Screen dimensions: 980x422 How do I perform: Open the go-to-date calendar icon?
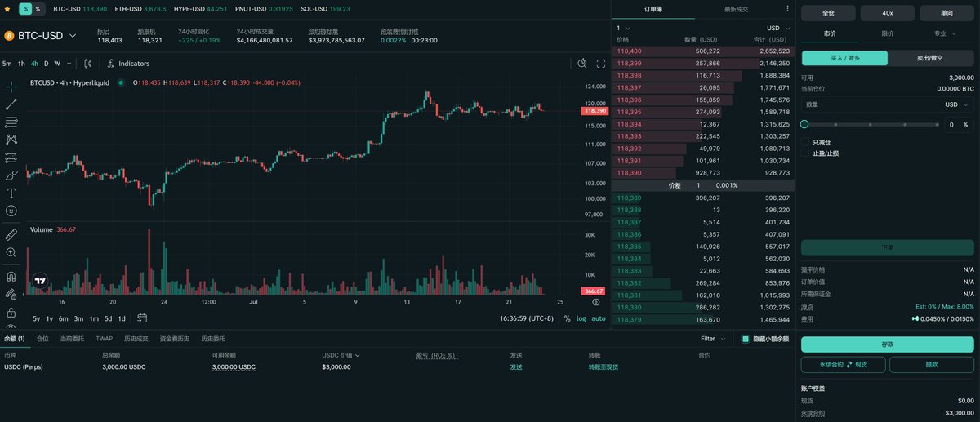[x=142, y=318]
